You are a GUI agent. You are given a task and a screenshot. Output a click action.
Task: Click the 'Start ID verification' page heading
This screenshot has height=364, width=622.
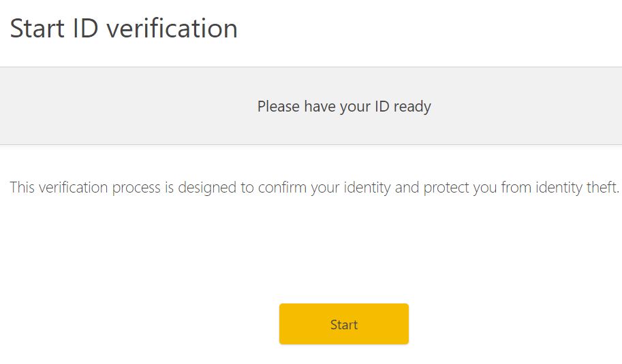pyautogui.click(x=123, y=29)
